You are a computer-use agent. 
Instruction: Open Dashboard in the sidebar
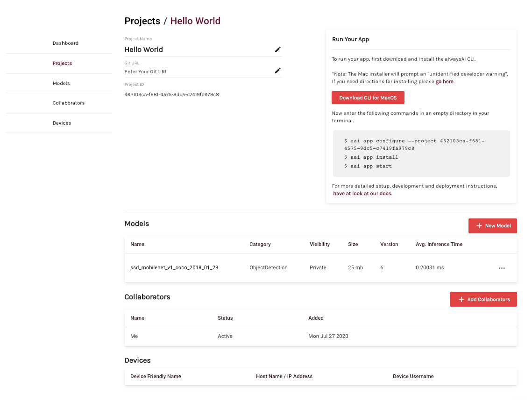tap(65, 43)
